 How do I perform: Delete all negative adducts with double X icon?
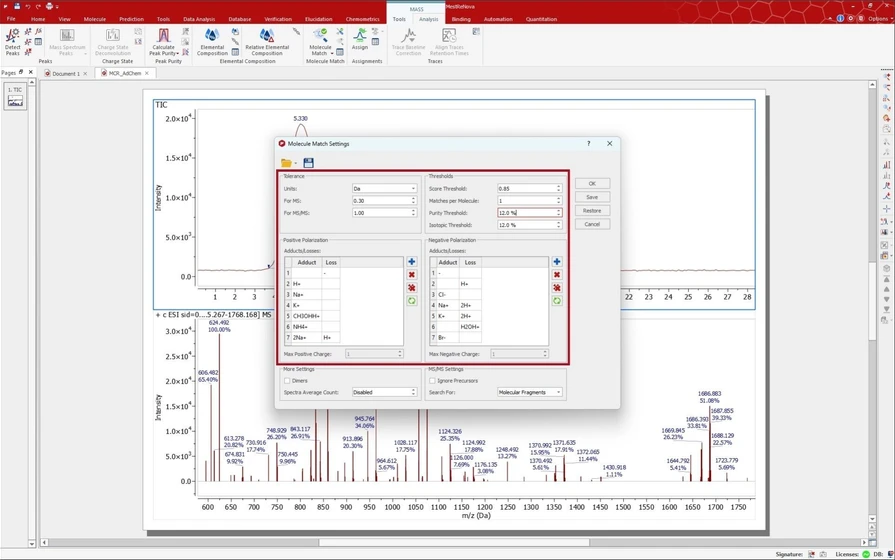(557, 288)
